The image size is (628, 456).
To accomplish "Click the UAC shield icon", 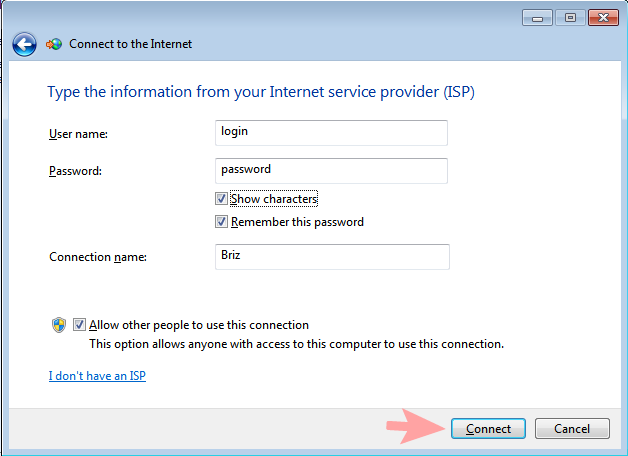I will pyautogui.click(x=59, y=325).
